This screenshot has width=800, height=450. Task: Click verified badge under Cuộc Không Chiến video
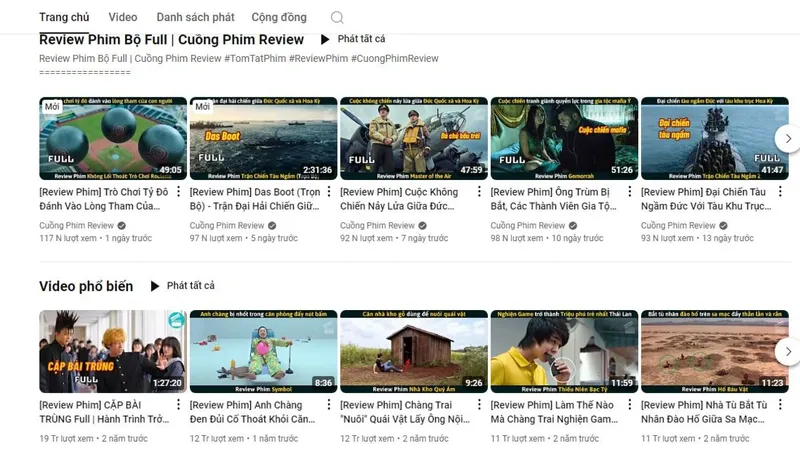(x=422, y=226)
